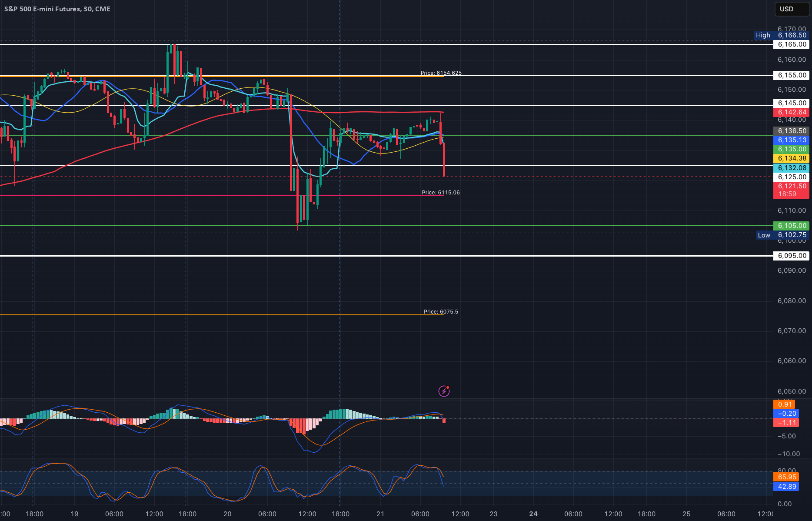This screenshot has height=521, width=812.
Task: Click date 24 on the time axis
Action: [x=533, y=514]
